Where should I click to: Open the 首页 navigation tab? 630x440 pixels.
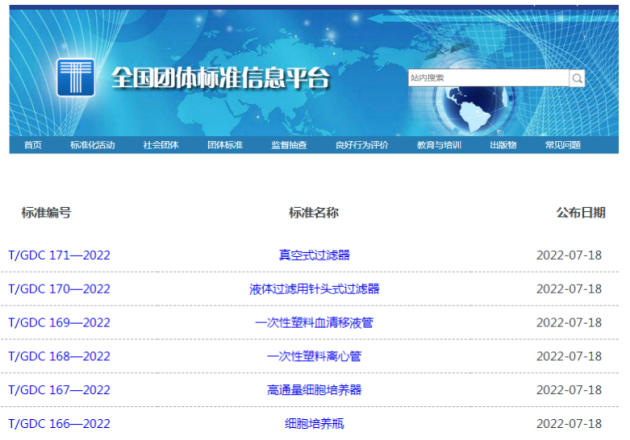pyautogui.click(x=33, y=145)
